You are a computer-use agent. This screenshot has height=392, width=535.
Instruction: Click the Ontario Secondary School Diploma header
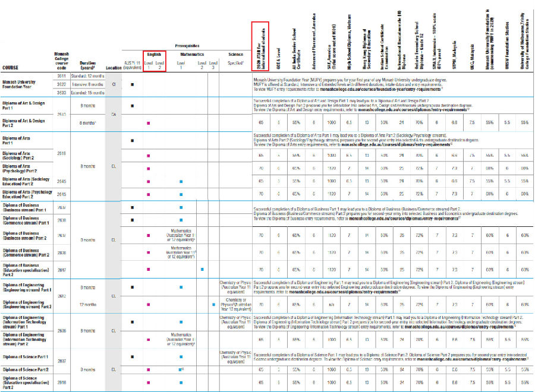click(419, 46)
